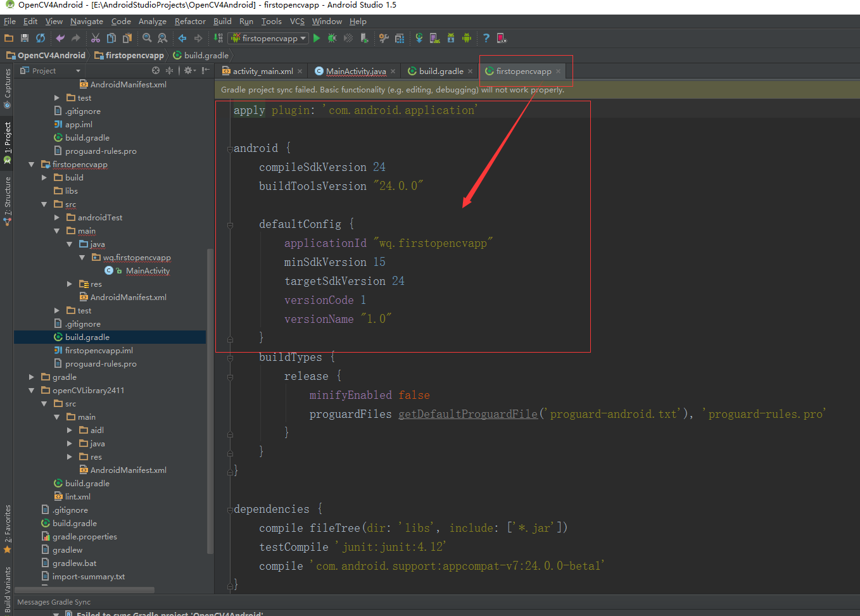Open Project Structure icon in toolbar

point(400,38)
